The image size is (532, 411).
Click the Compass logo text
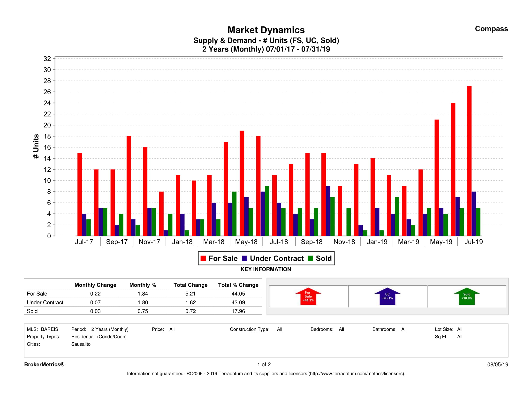point(491,29)
